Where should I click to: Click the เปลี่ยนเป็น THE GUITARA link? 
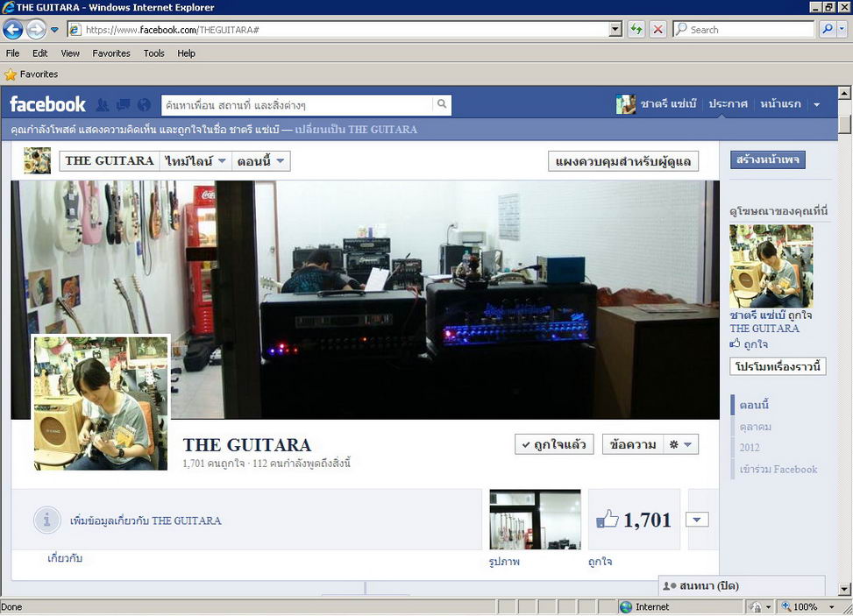(356, 130)
